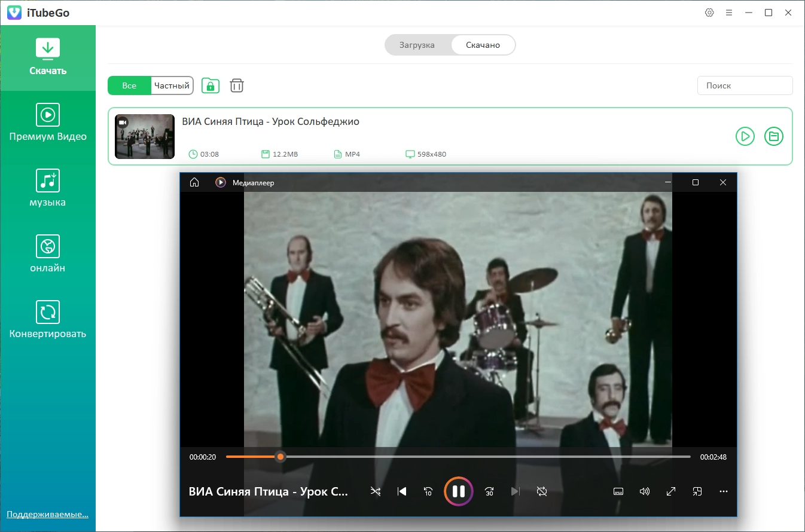Open the volume control

pyautogui.click(x=645, y=491)
